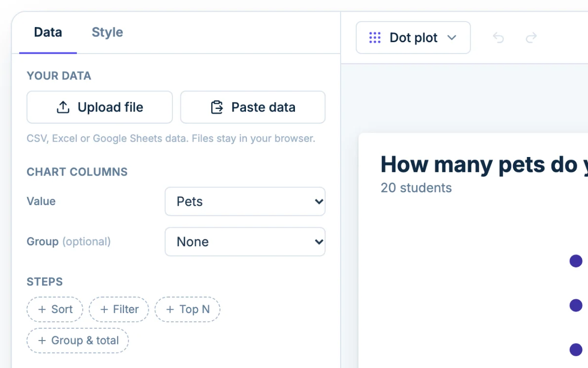Switch to the Data tab
Viewport: 588px width, 368px height.
click(48, 33)
